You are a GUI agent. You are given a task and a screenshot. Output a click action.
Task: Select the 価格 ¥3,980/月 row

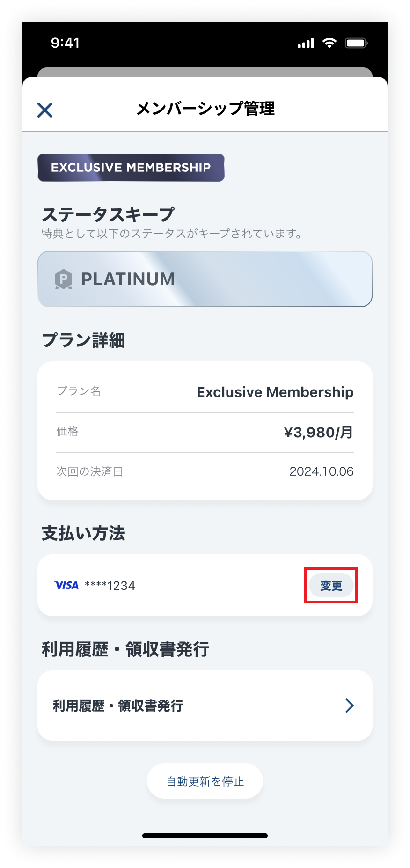tap(205, 432)
